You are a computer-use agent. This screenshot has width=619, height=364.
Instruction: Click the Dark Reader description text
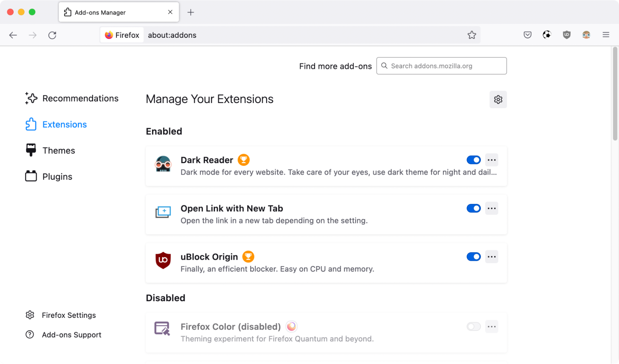click(x=339, y=172)
